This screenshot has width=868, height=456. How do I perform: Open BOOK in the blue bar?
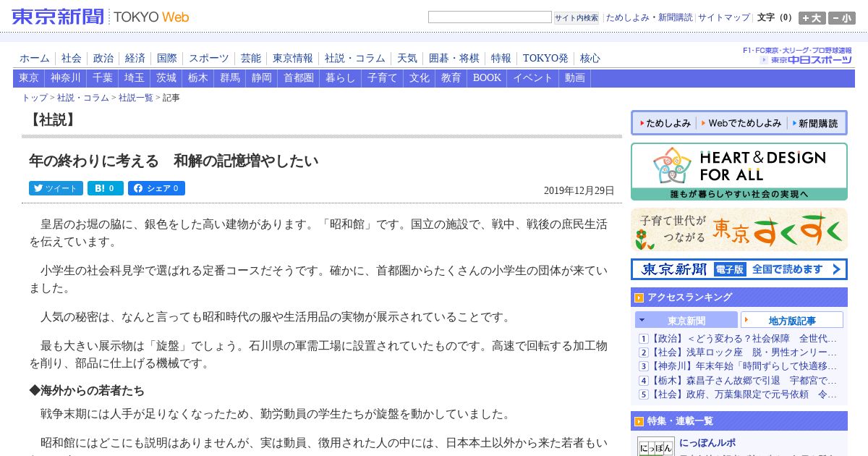[x=487, y=78]
